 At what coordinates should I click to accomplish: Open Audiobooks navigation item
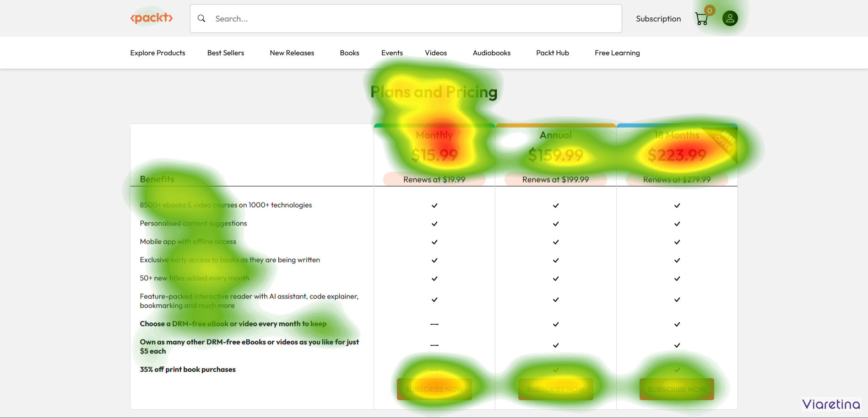point(492,53)
